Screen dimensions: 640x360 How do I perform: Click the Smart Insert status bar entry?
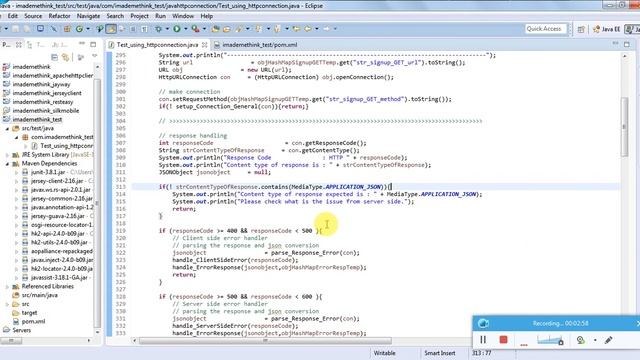440,353
